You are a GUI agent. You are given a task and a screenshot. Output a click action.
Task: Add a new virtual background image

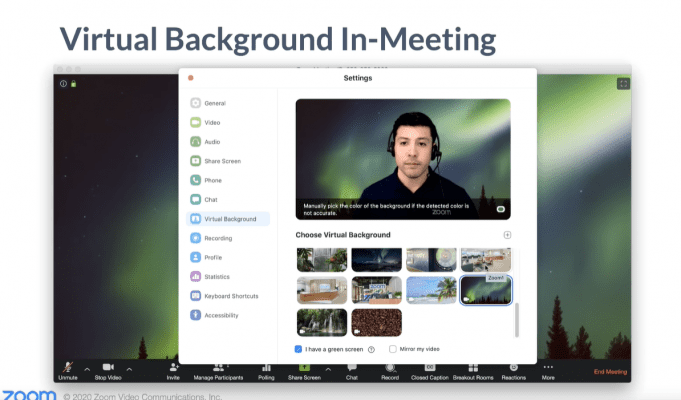507,235
